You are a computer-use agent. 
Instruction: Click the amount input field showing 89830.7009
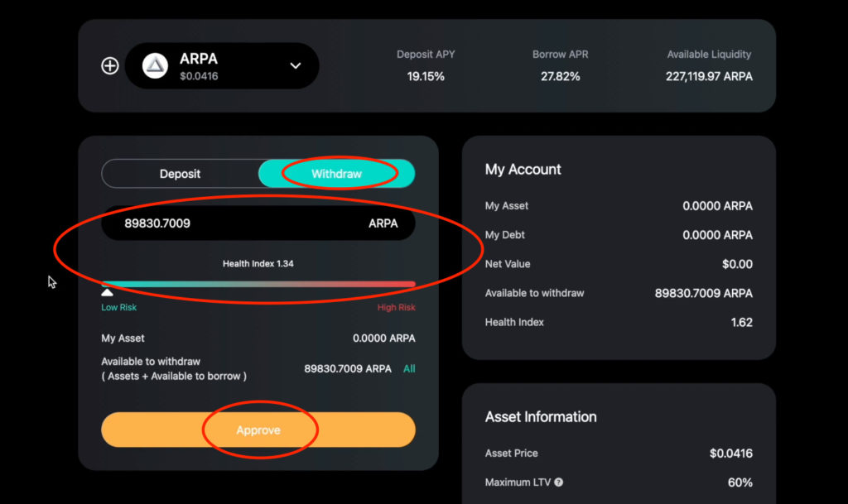tap(258, 223)
